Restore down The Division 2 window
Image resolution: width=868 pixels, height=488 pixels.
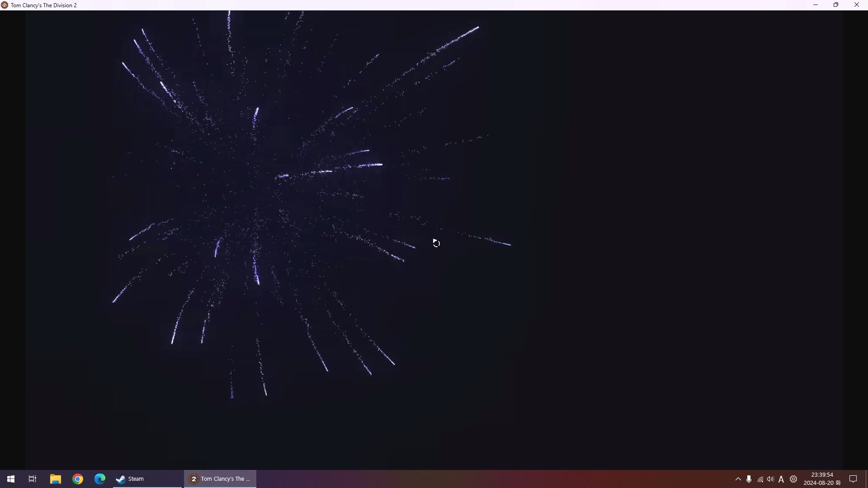point(836,5)
